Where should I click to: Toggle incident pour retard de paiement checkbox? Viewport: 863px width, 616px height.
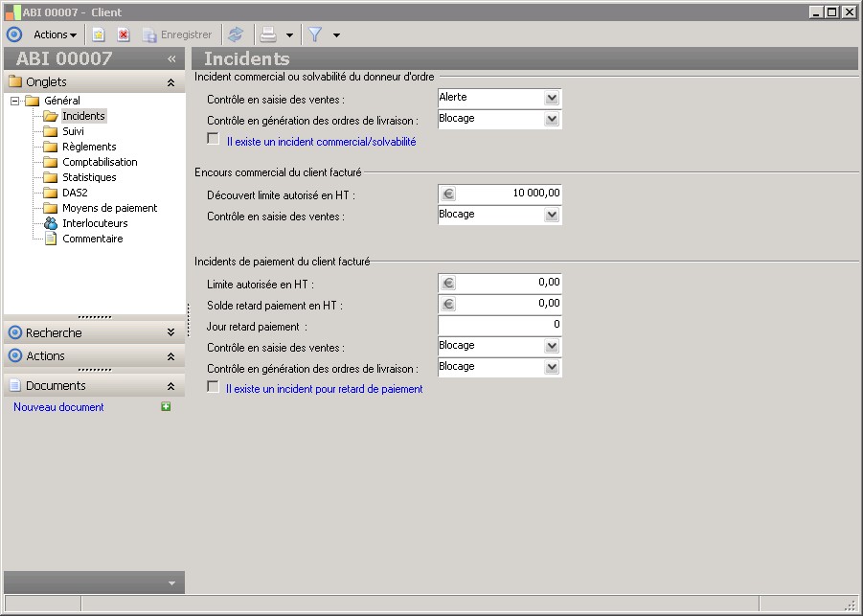tap(213, 386)
